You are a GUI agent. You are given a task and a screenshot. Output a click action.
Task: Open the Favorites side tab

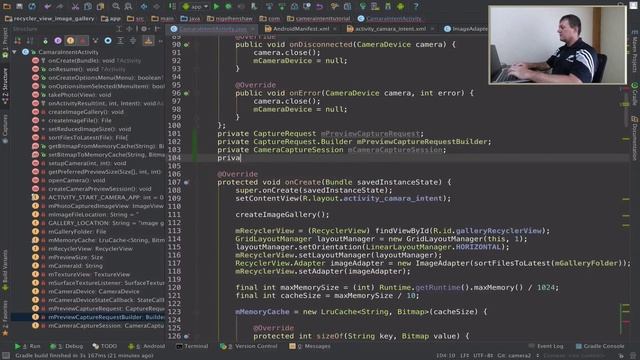(5, 318)
